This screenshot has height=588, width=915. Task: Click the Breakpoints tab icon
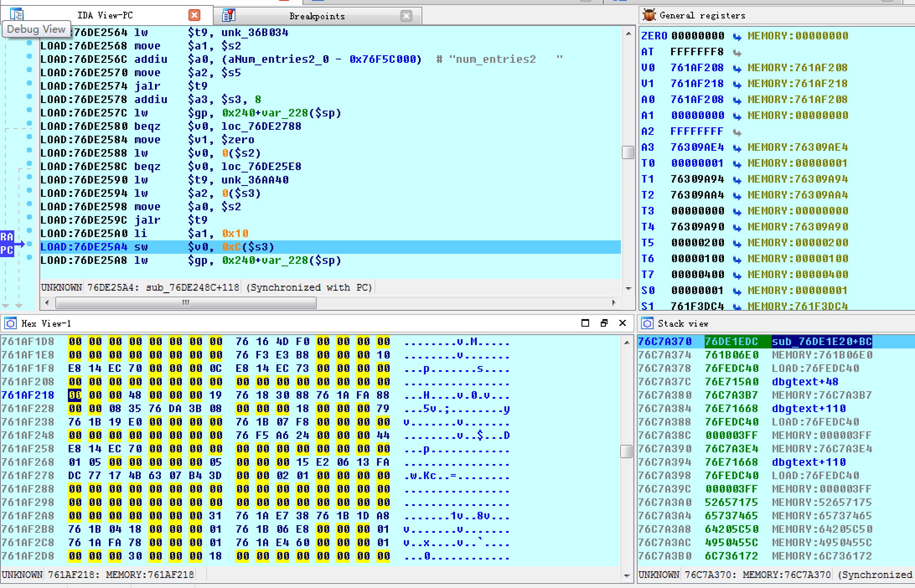[228, 15]
